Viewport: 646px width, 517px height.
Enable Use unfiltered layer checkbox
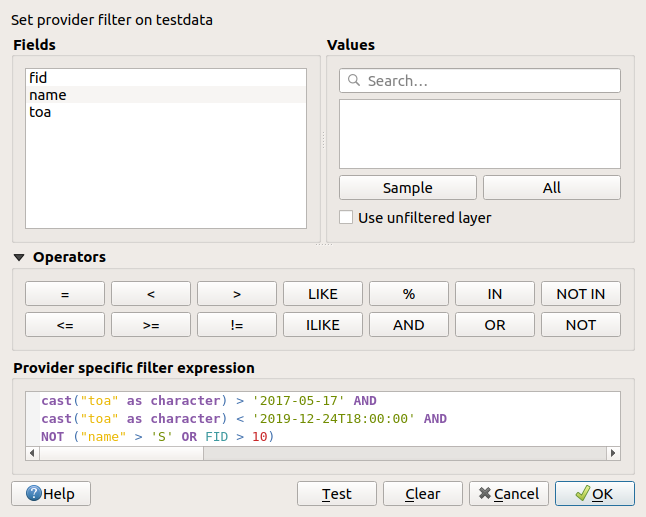tap(346, 217)
